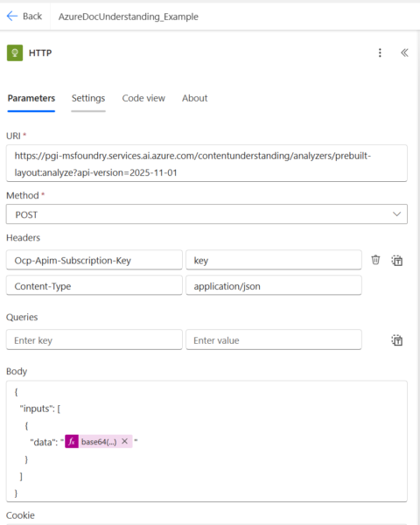Click the Back arrow icon

point(12,16)
